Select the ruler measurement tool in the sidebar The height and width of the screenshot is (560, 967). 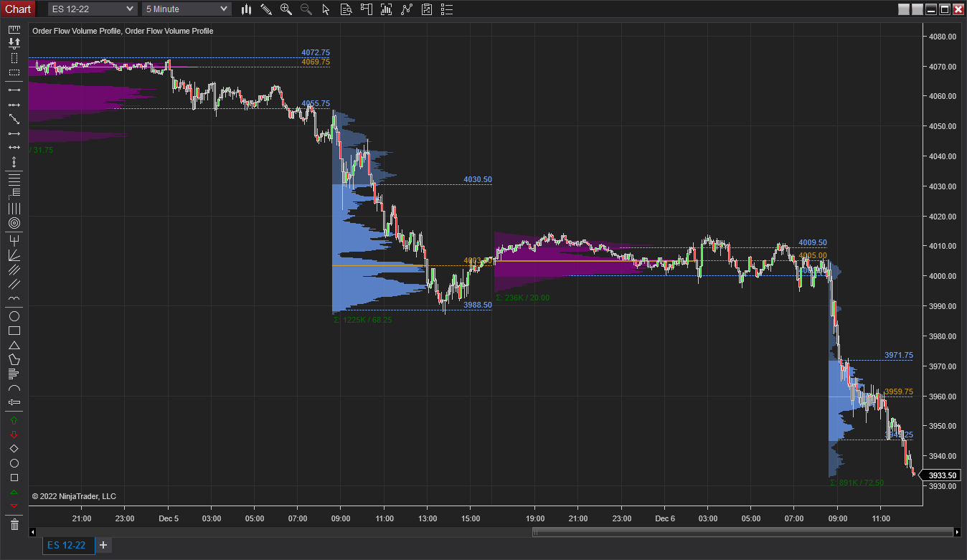(x=13, y=29)
